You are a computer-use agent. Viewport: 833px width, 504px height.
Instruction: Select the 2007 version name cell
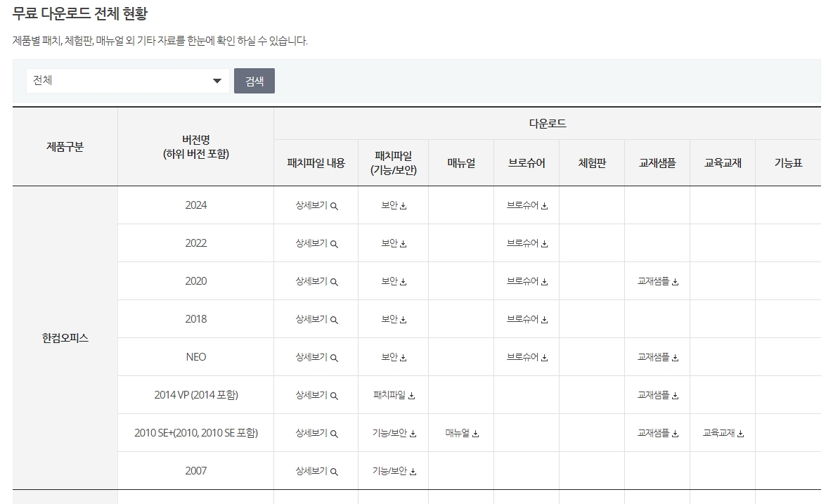(x=196, y=470)
